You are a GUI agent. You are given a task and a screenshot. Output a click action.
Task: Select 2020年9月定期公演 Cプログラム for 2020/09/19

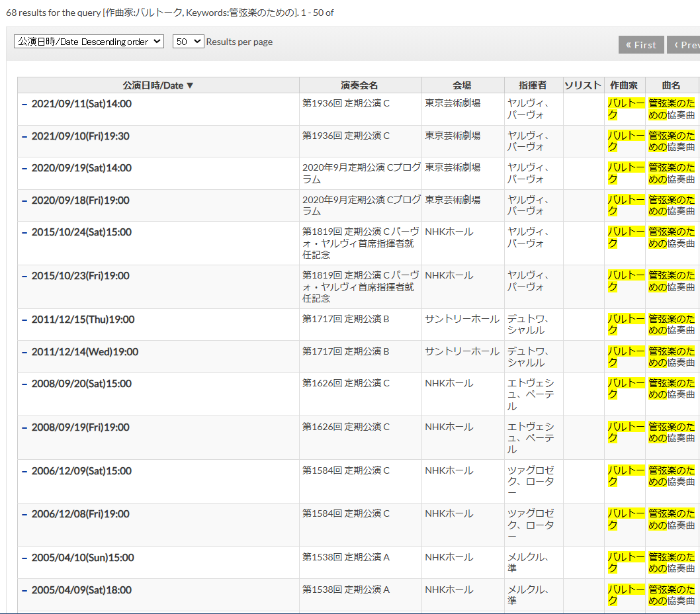[361, 173]
